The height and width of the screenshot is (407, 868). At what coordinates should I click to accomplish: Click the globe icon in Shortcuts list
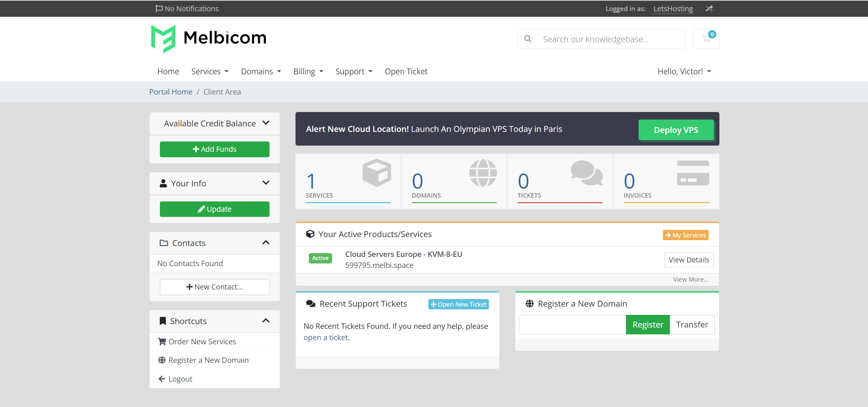click(162, 360)
